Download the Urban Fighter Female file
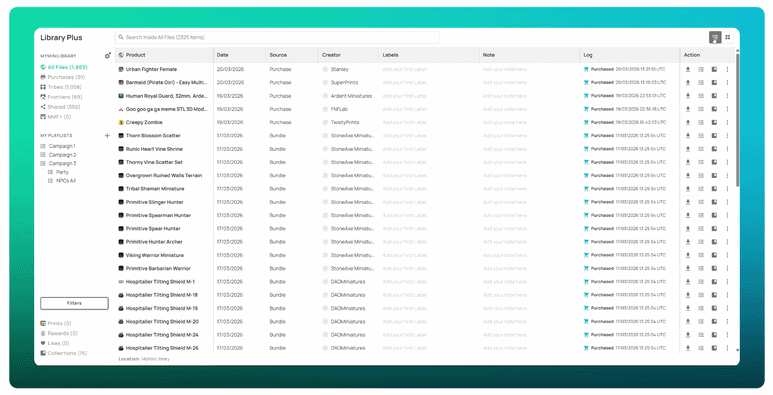773x395 pixels. [688, 70]
